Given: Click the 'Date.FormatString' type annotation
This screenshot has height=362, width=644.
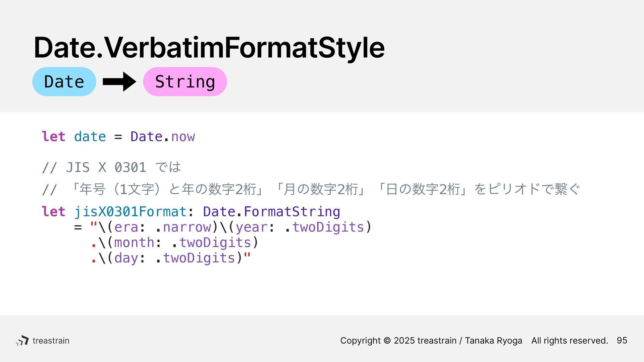Looking at the screenshot, I should tap(271, 212).
